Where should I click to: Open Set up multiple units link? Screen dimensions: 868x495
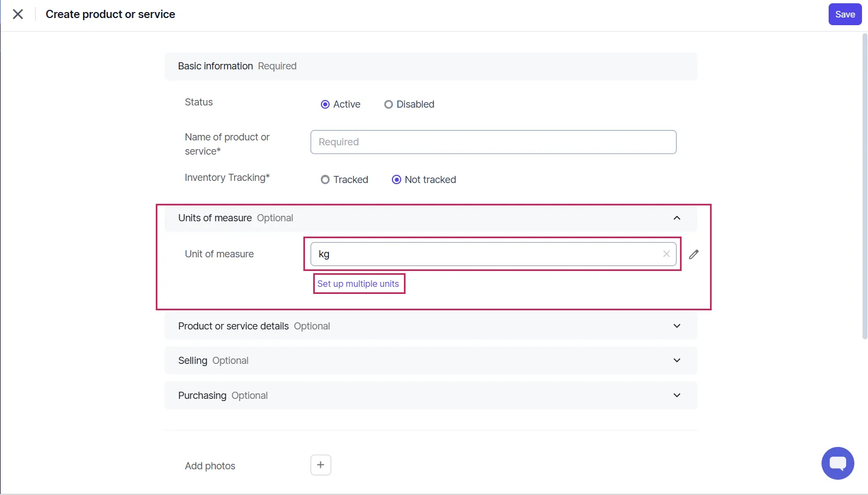pyautogui.click(x=358, y=284)
